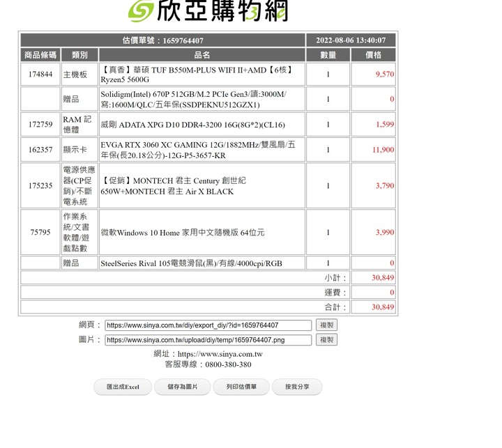The image size is (502, 448).
Task: Click the 合計 amount 30,849
Action: point(383,307)
